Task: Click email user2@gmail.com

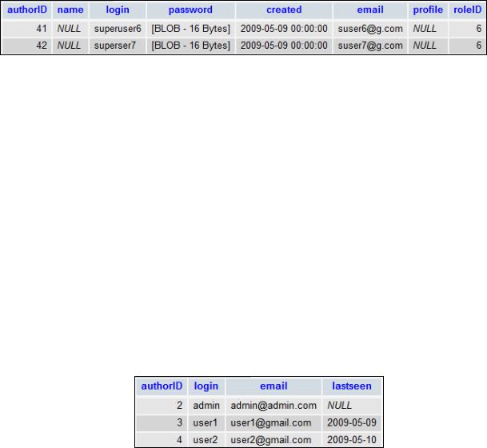Action: [x=270, y=440]
